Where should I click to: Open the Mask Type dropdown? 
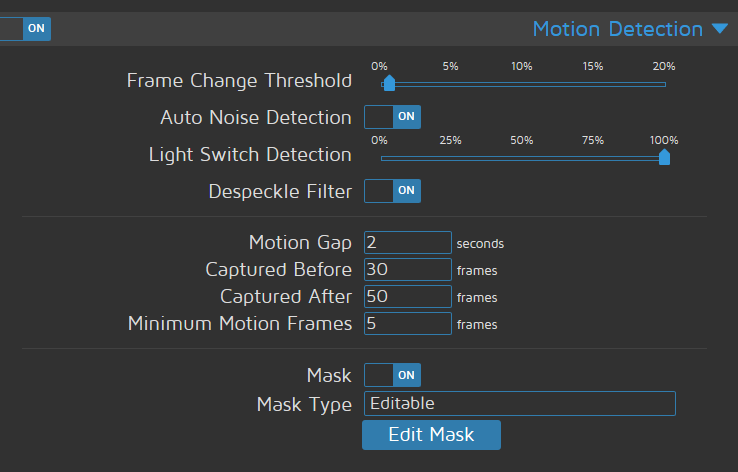tap(519, 404)
